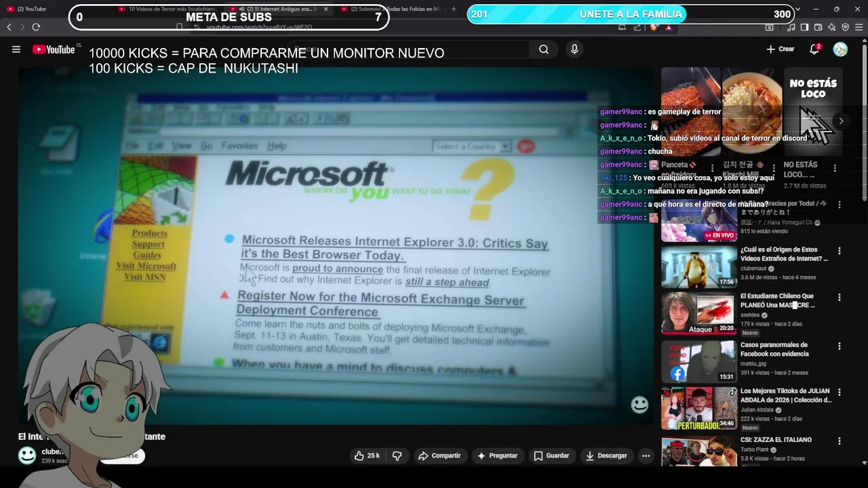Image resolution: width=868 pixels, height=488 pixels.
Task: Open the channel avatar under the video
Action: point(27,455)
